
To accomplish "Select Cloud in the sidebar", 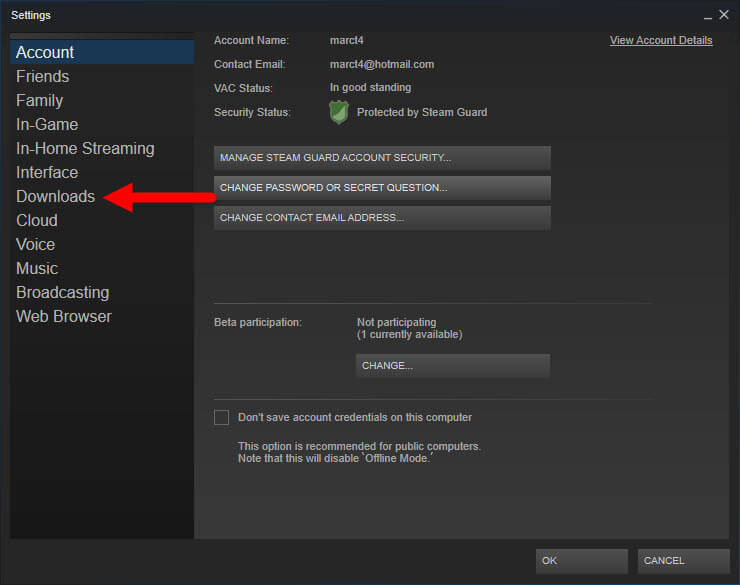I will click(x=37, y=221).
